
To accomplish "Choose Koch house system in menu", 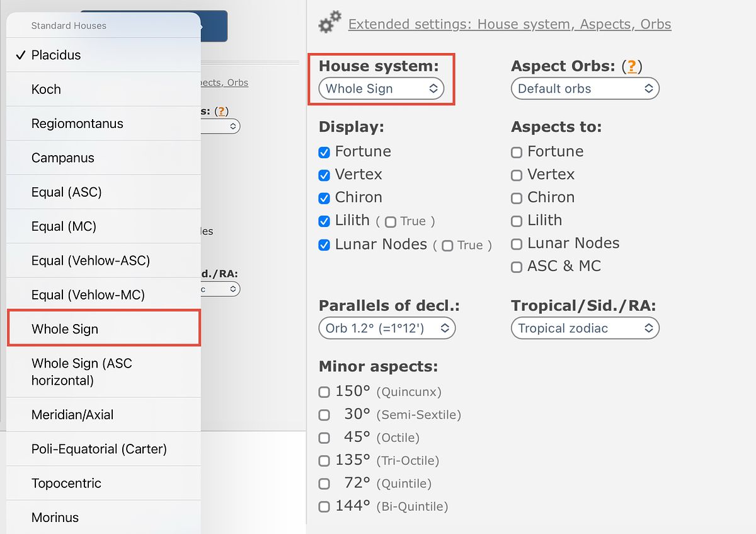I will (104, 90).
